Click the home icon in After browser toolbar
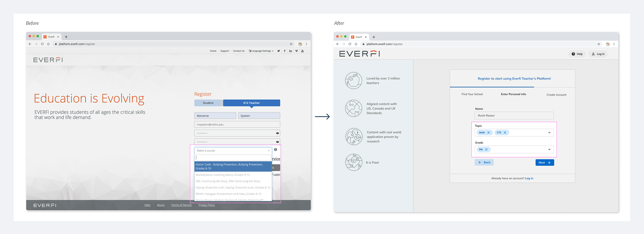644x234 pixels. point(356,44)
